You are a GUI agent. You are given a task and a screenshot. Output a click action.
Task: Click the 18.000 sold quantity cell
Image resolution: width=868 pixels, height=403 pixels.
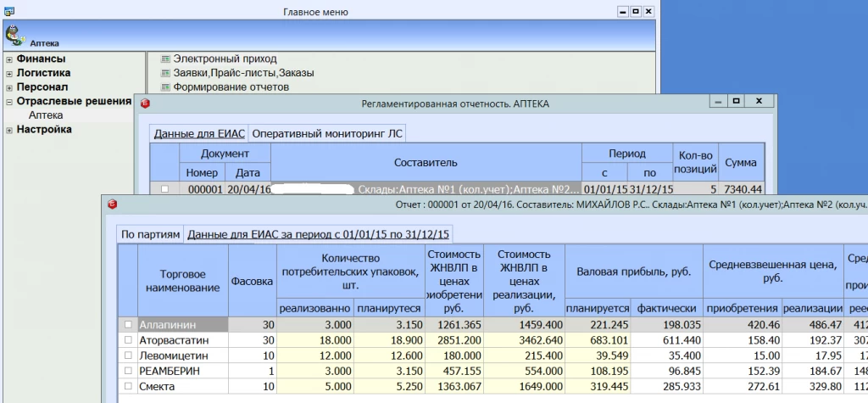[x=315, y=340]
